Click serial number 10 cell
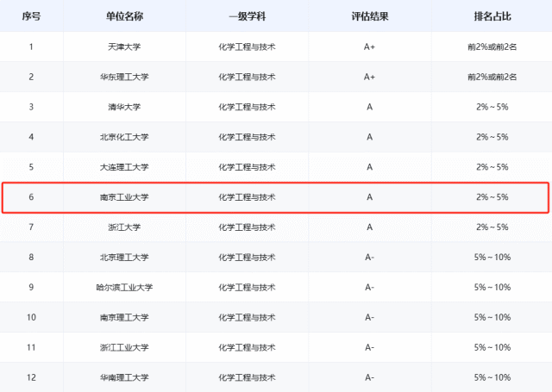This screenshot has height=392, width=552. point(31,317)
